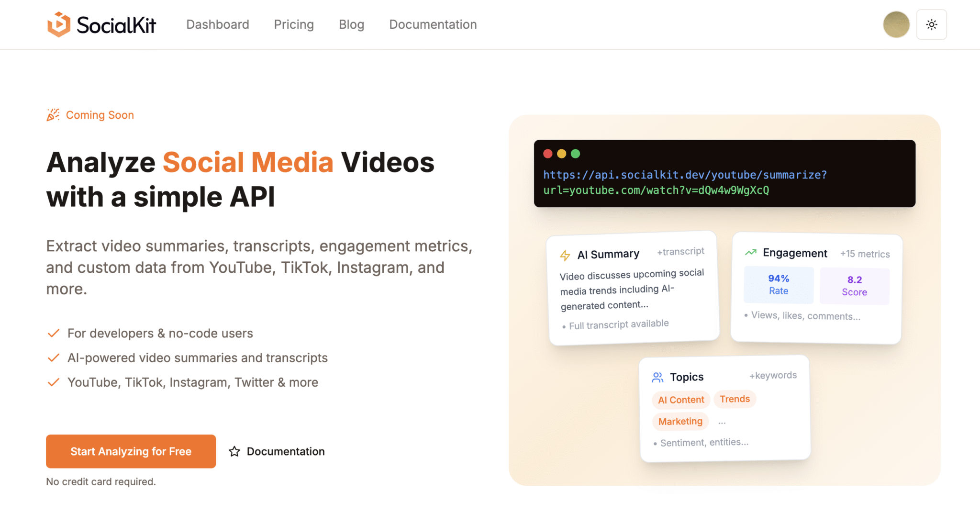Click Start Analyzing for Free
Image resolution: width=980 pixels, height=525 pixels.
[x=130, y=451]
